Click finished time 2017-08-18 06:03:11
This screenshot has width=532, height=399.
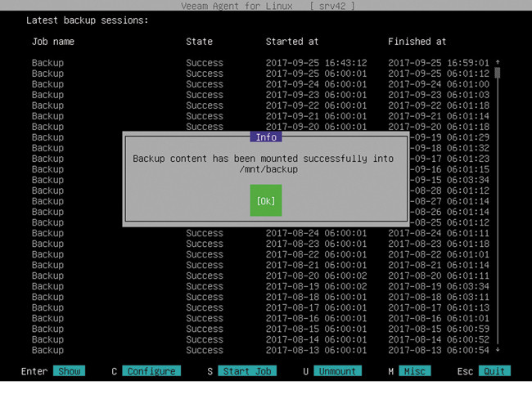click(x=439, y=297)
